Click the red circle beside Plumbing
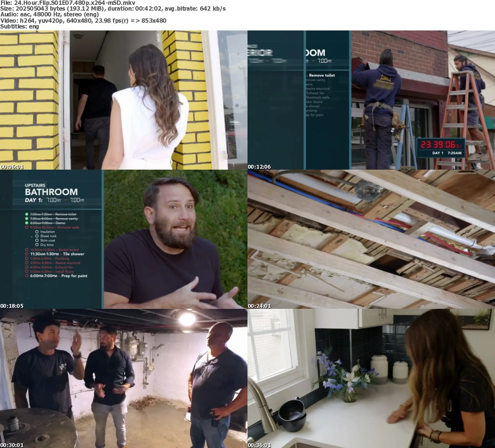The image size is (495, 448). [x=27, y=259]
